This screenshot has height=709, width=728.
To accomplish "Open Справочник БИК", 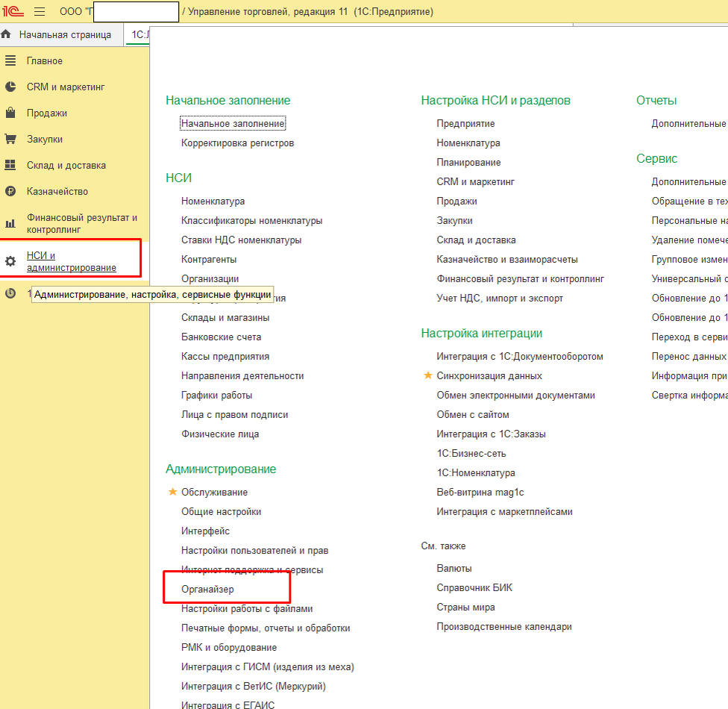I will [474, 588].
